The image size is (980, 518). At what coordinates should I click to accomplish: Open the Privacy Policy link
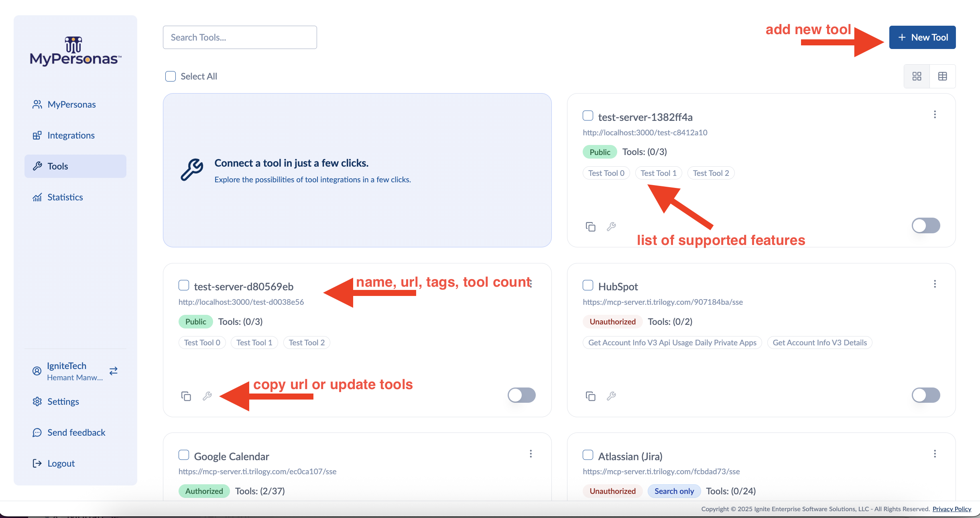pos(952,509)
